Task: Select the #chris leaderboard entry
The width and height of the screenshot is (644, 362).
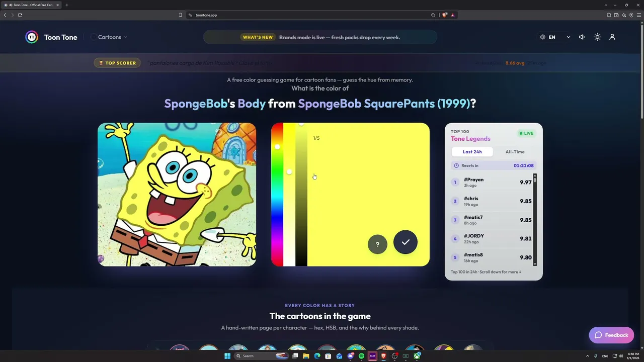Action: [x=492, y=201]
